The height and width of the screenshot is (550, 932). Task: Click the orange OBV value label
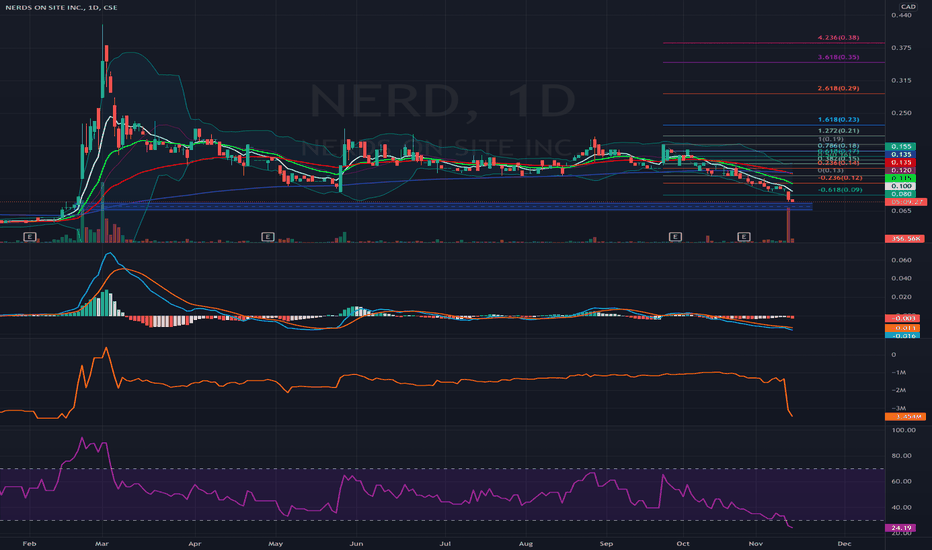pos(905,417)
